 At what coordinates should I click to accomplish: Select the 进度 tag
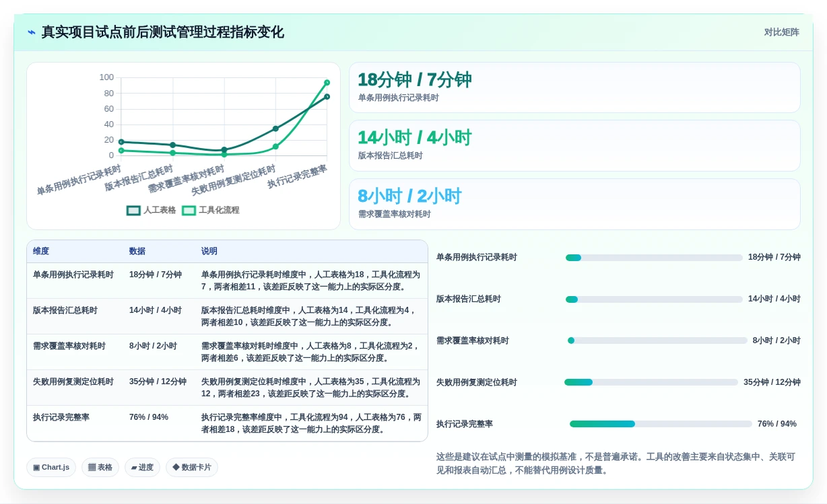142,467
